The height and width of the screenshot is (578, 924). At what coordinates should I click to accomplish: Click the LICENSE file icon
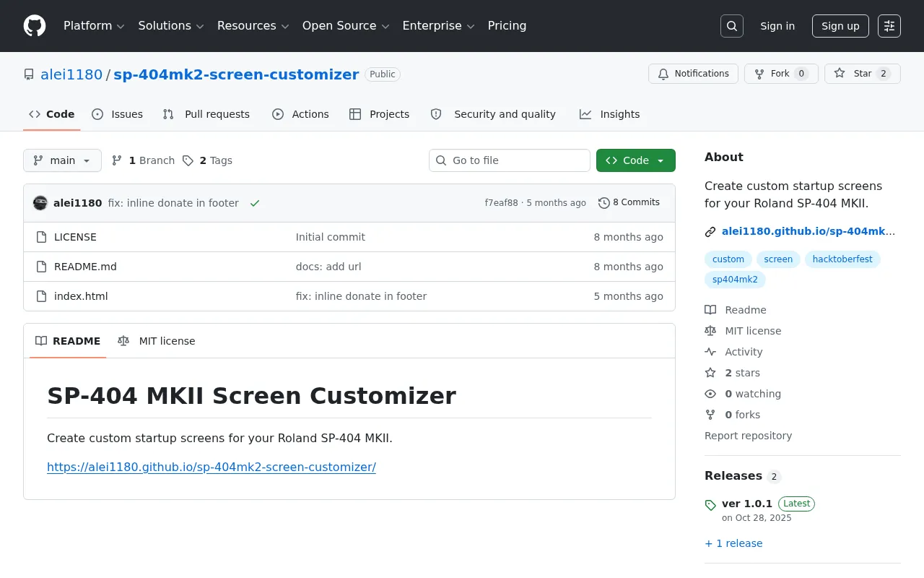click(42, 237)
